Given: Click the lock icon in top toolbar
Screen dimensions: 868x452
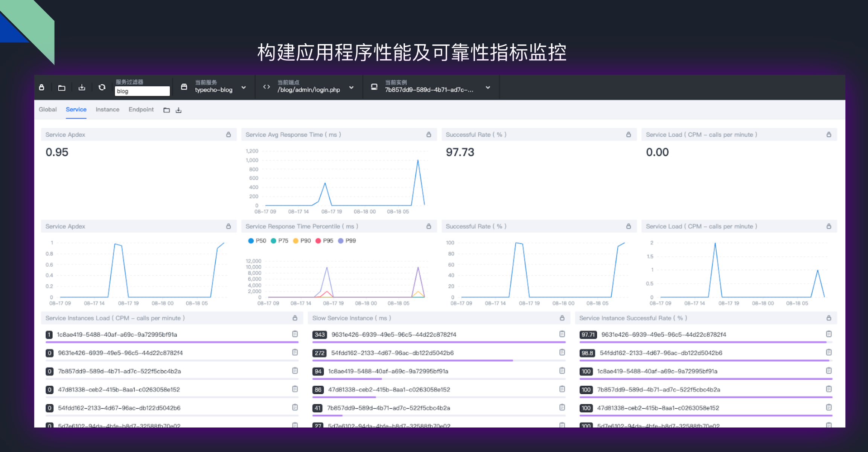Looking at the screenshot, I should (42, 87).
